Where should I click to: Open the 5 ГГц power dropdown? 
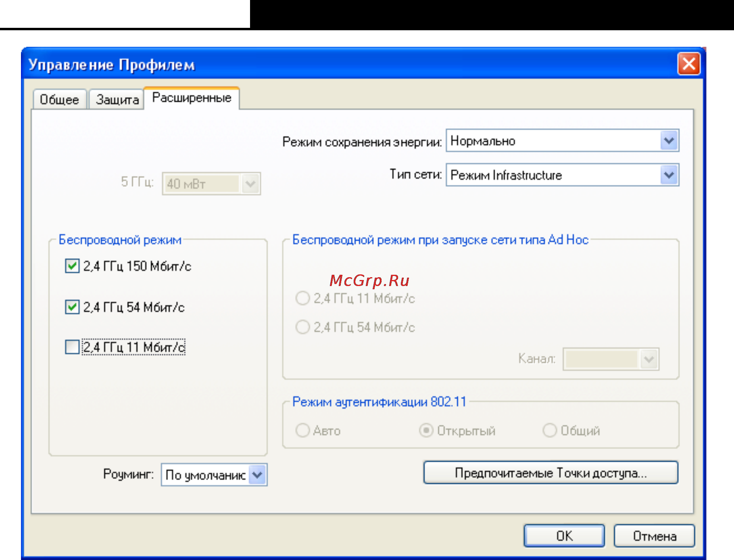click(211, 184)
